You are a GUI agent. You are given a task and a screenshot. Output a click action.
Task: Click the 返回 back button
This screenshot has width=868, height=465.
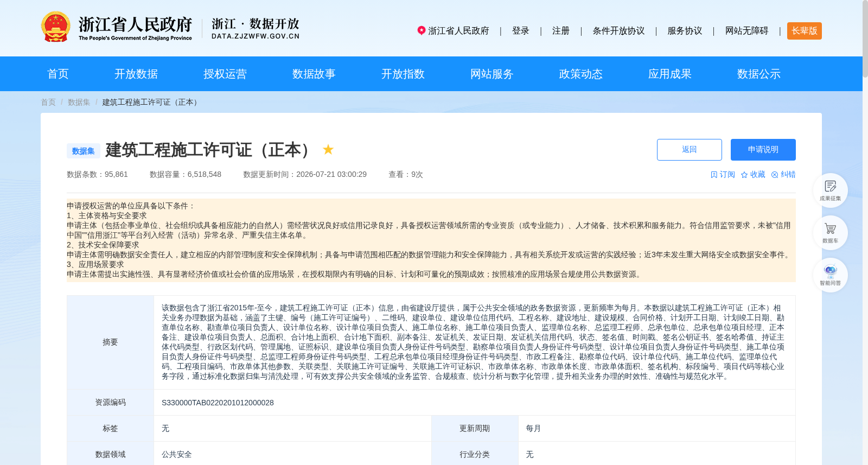pos(690,150)
